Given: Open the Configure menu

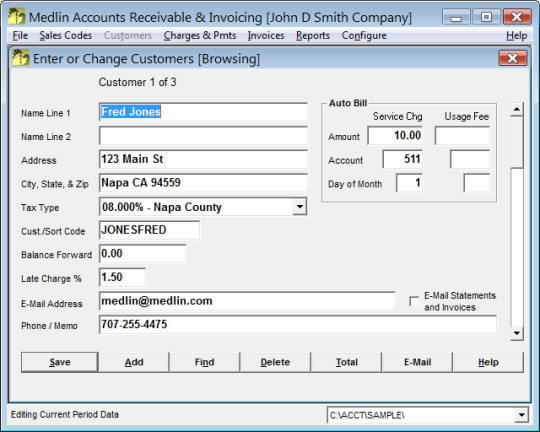Looking at the screenshot, I should [364, 35].
